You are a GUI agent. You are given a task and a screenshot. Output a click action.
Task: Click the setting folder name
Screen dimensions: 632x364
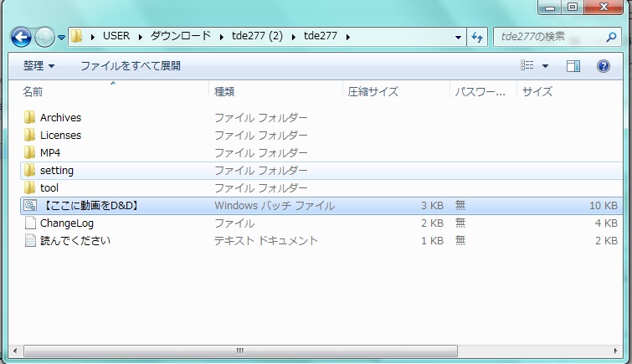tap(56, 171)
